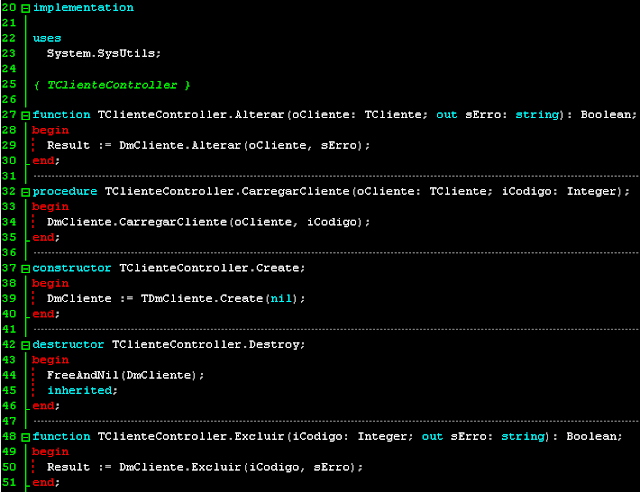Click 'Result' on line 29
Viewport: 640px width, 492px height.
pyautogui.click(x=68, y=145)
